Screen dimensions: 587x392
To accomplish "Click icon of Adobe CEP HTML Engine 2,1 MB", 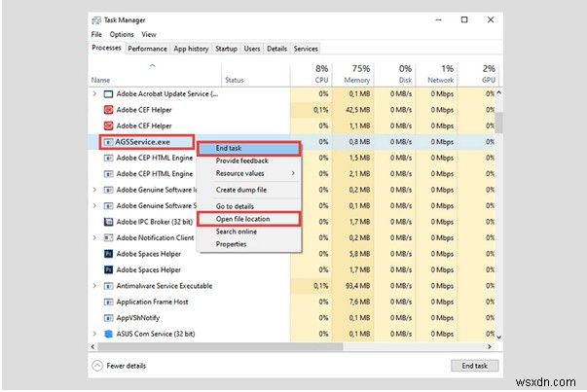I will click(108, 174).
